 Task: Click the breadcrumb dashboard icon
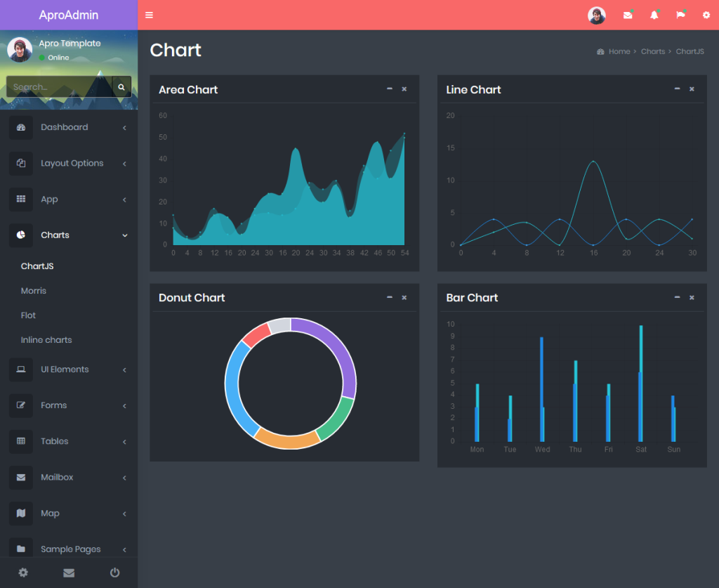tap(600, 52)
